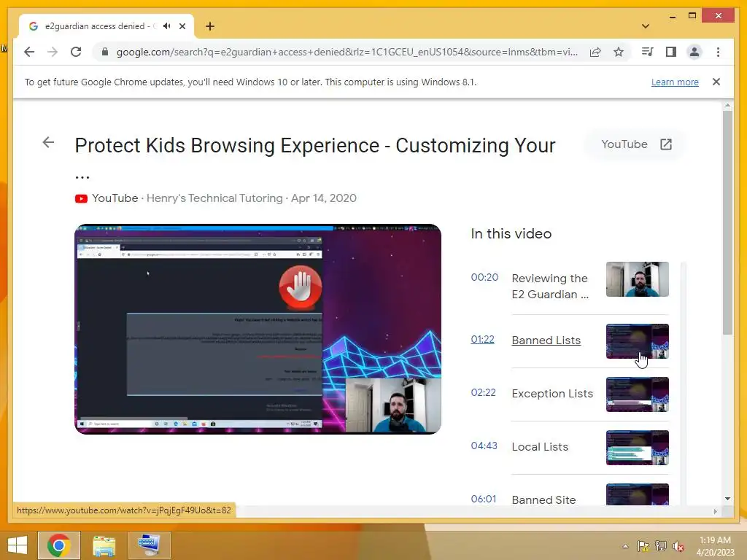The height and width of the screenshot is (560, 747).
Task: Click the Chrome taskbar icon
Action: [59, 545]
